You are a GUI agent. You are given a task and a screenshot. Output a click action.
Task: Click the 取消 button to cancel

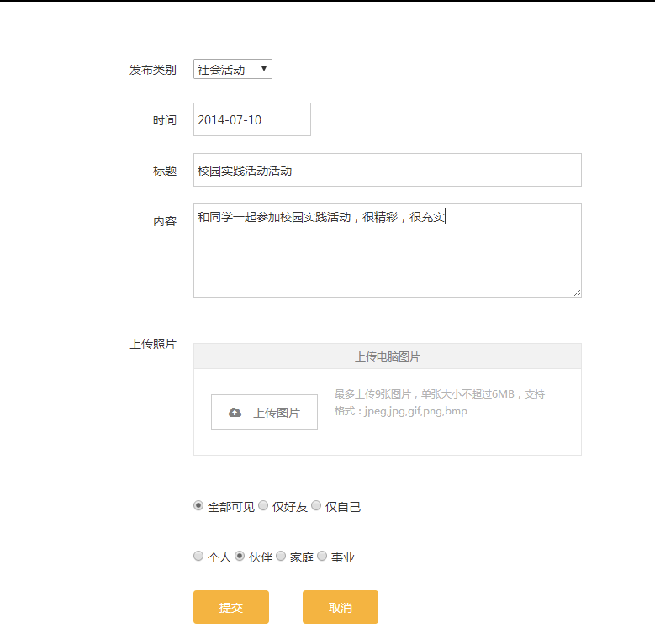341,607
